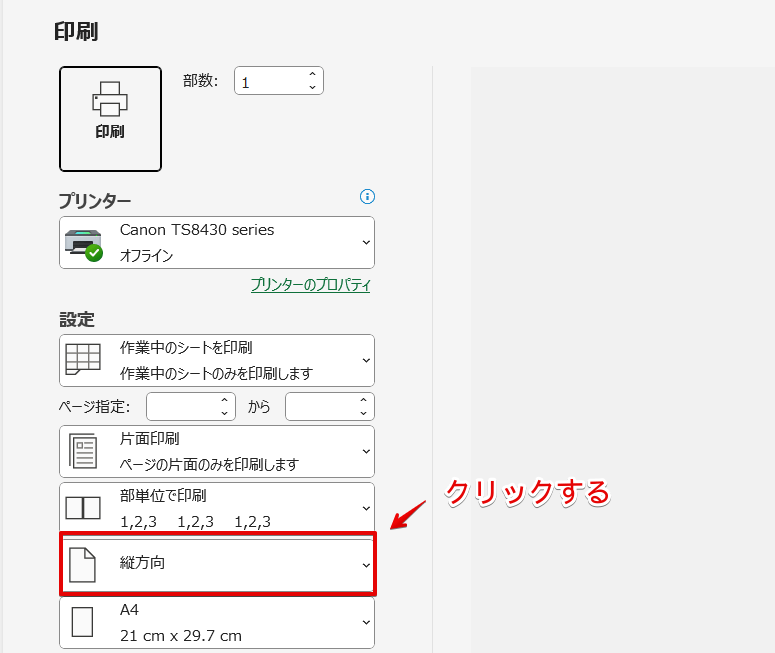Screen dimensions: 775x653
Task: Decrement the ページ指定 start page
Action: [x=224, y=413]
